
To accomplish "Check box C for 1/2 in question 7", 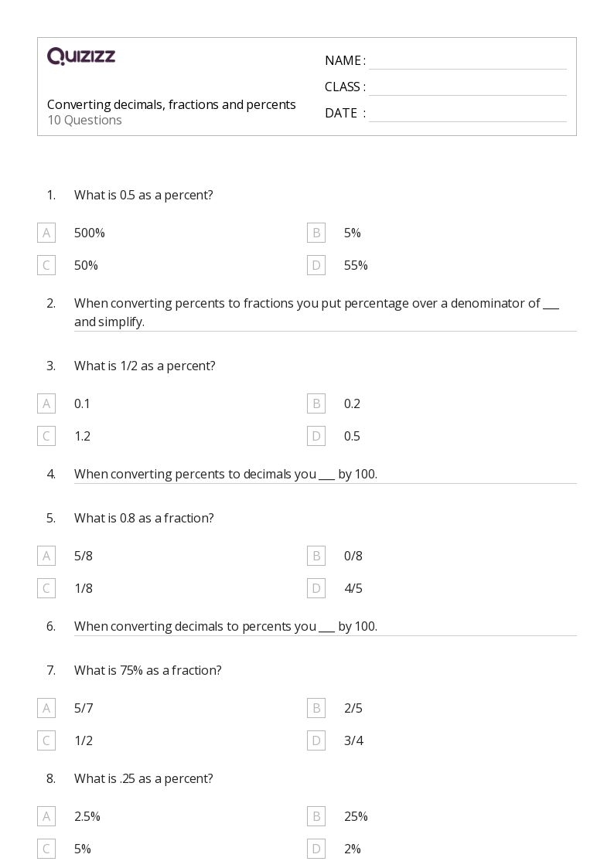I will pyautogui.click(x=46, y=740).
